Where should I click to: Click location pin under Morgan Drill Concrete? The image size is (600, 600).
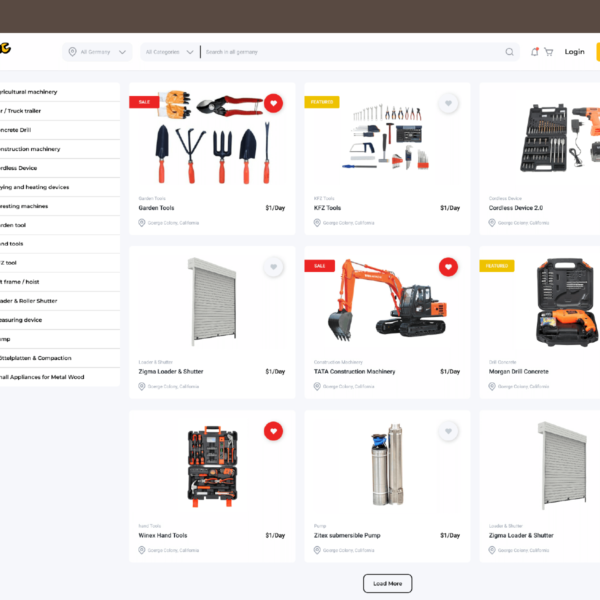pos(492,386)
